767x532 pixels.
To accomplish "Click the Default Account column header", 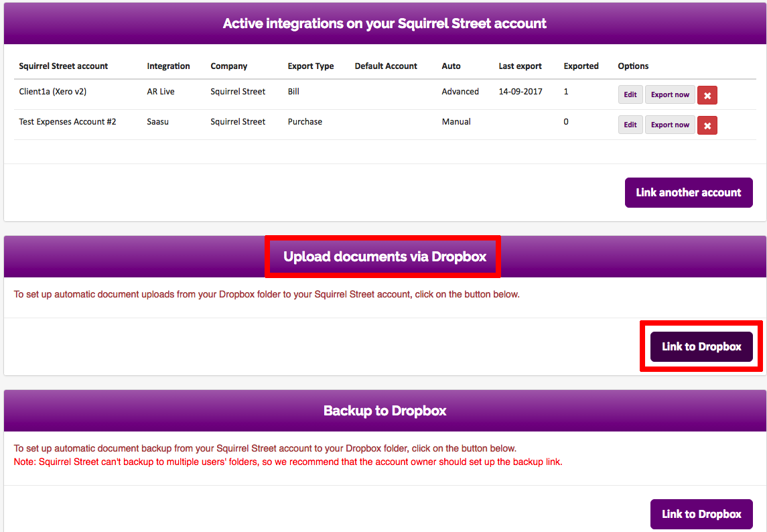I will pos(385,66).
